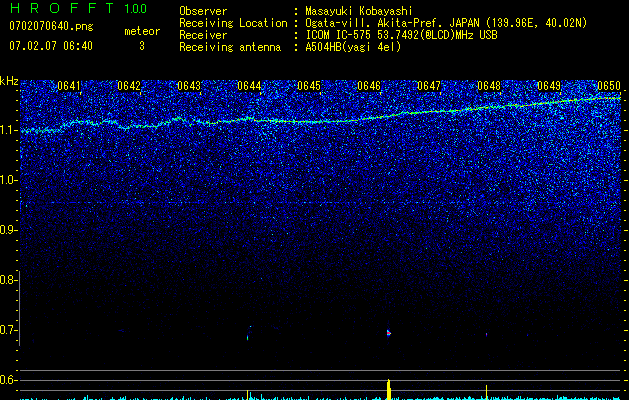Click the filename 0702070640.png

pos(51,26)
